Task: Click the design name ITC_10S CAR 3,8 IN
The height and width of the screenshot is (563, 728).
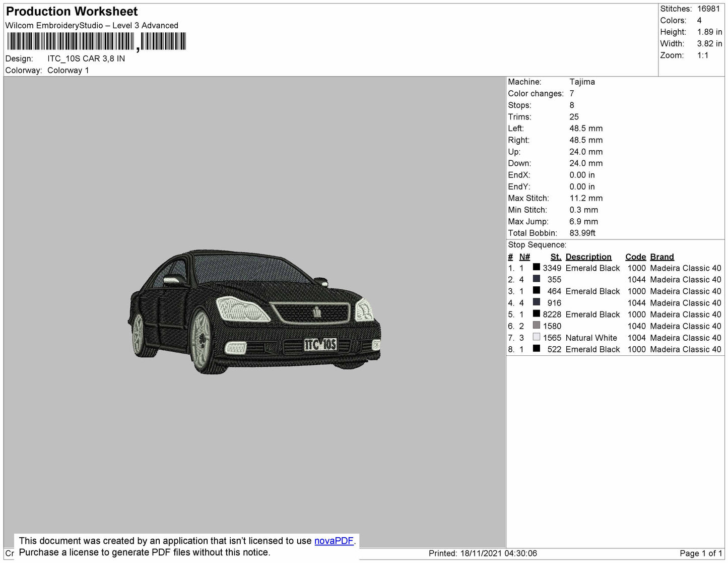Action: pos(86,58)
